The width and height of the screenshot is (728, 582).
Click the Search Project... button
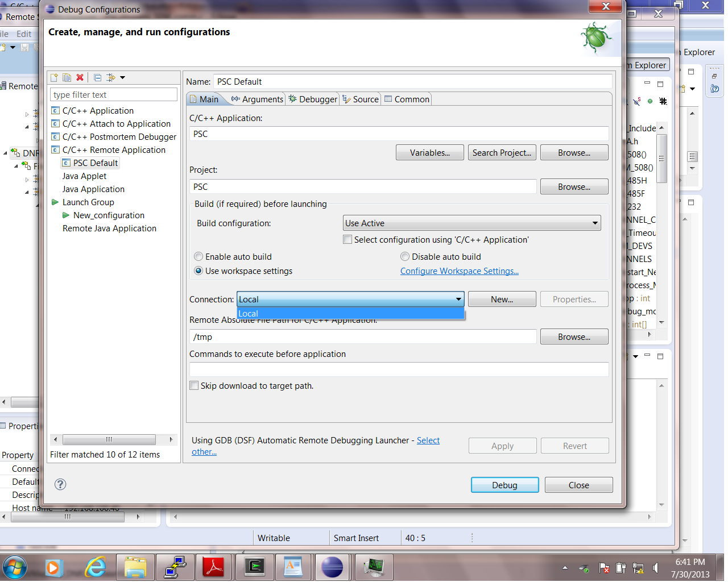click(502, 153)
